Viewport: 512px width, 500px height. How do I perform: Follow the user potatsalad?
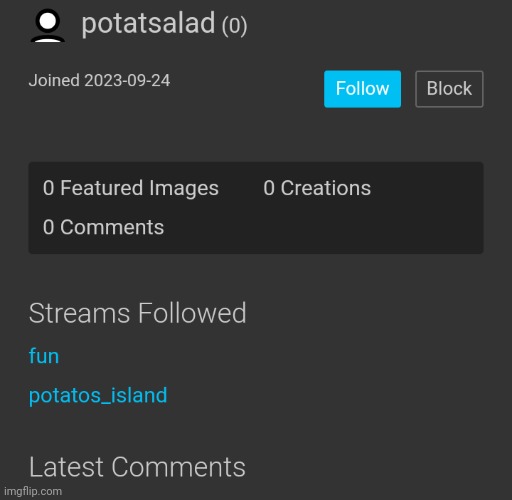point(362,89)
